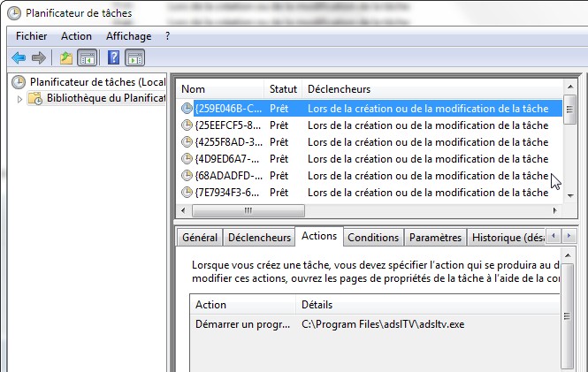Screen dimensions: 588x372
Task: Click clock icon of task {68ADADFD-...
Action: (187, 176)
